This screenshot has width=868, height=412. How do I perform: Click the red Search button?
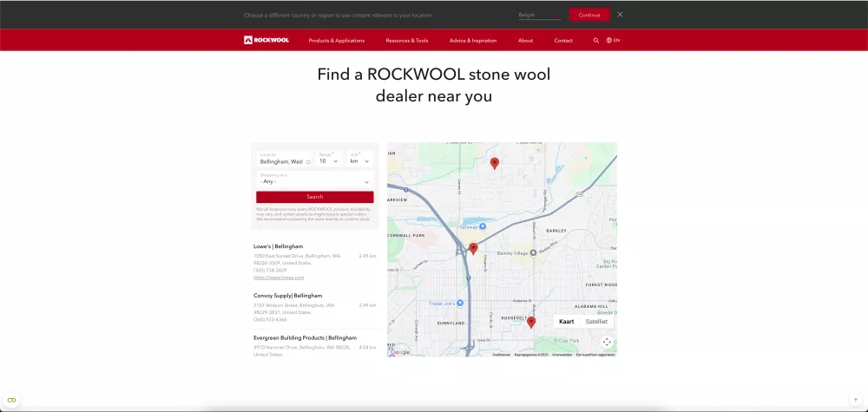pos(314,197)
